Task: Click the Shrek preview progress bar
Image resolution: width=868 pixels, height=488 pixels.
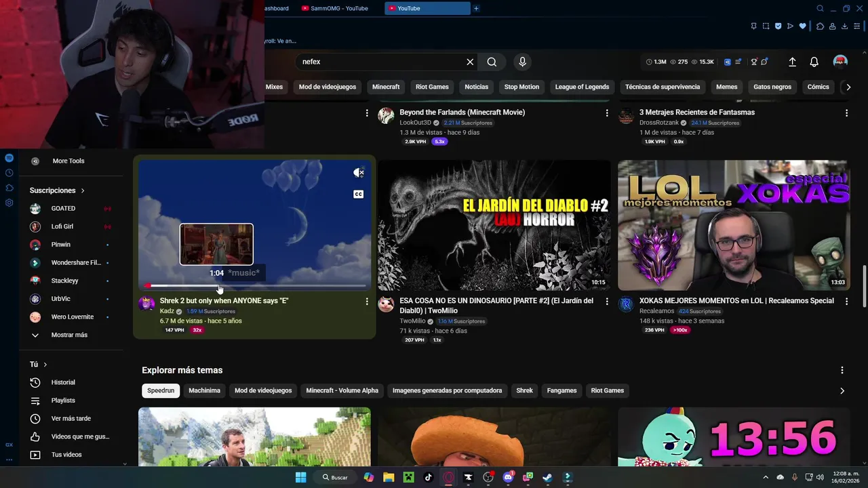Action: tap(255, 286)
